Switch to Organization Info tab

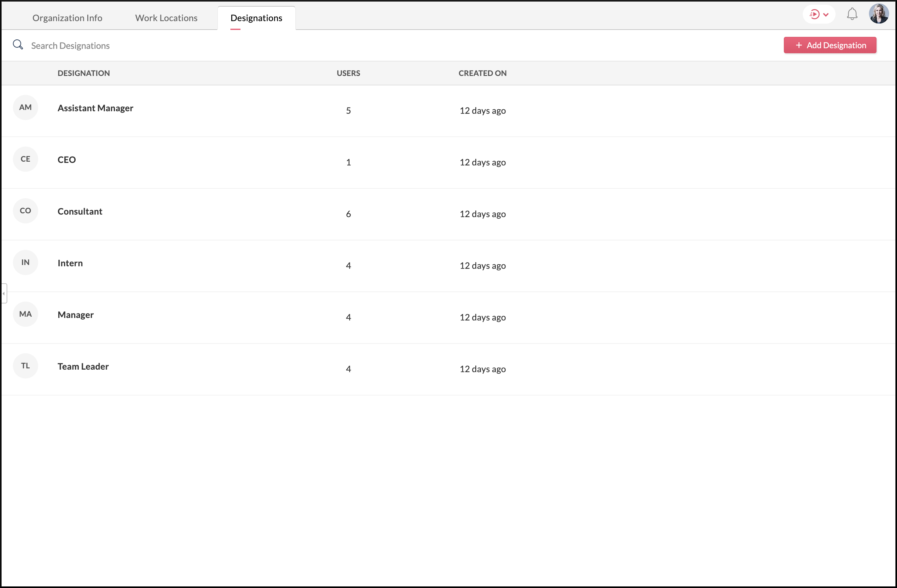(67, 18)
